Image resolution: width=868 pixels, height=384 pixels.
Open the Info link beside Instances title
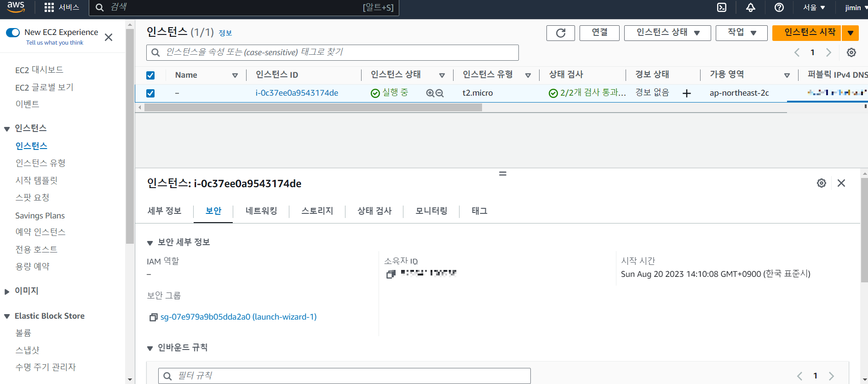tap(225, 33)
